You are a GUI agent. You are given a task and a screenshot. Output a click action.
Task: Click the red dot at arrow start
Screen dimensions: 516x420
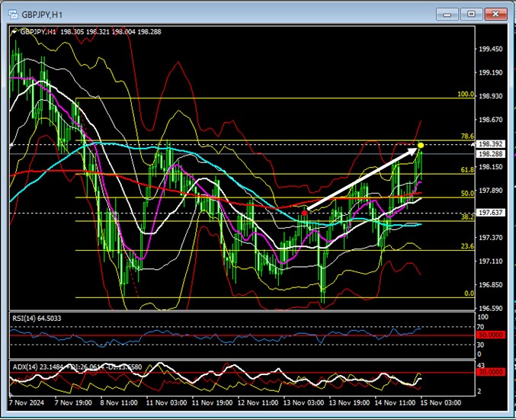(x=305, y=213)
